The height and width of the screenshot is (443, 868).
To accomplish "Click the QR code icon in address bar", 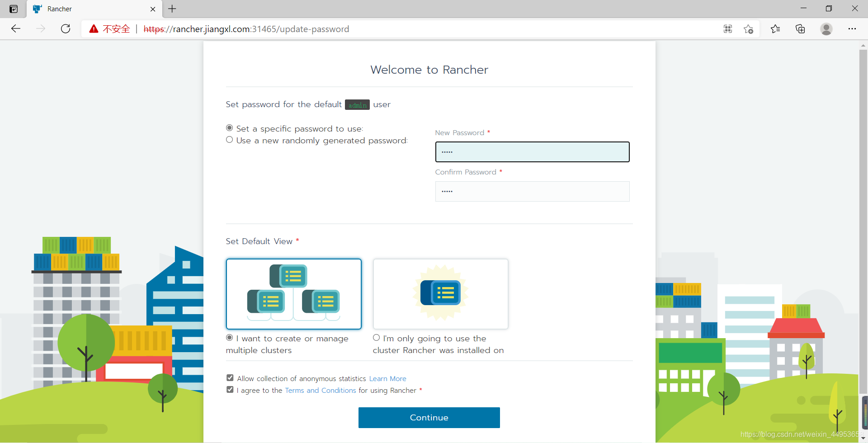I will [728, 29].
